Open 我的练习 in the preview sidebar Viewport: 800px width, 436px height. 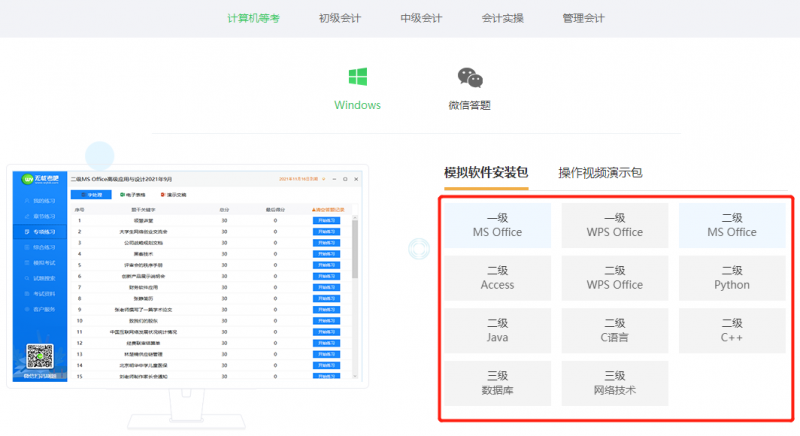40,201
